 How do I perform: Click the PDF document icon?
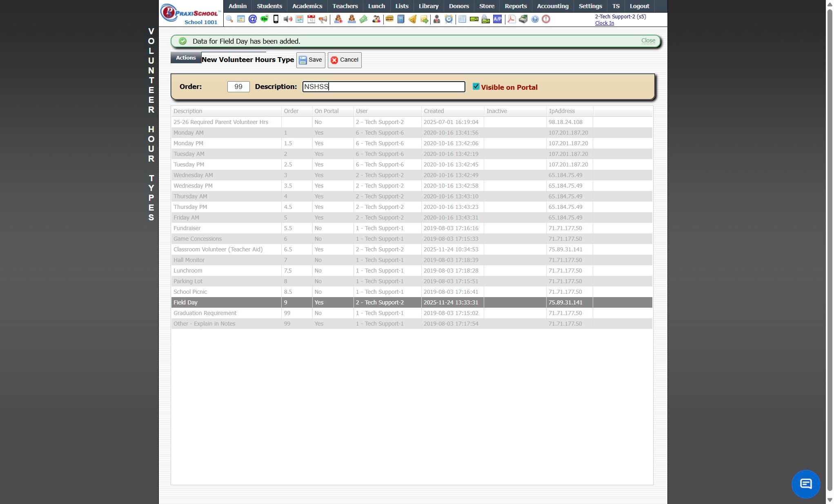511,19
